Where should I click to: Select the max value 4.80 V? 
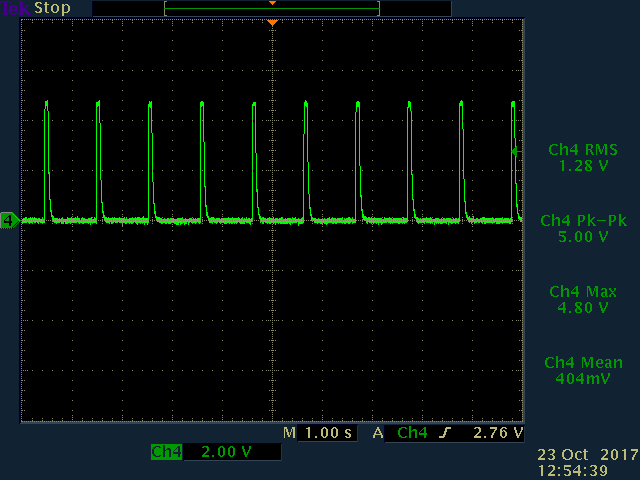[583, 307]
